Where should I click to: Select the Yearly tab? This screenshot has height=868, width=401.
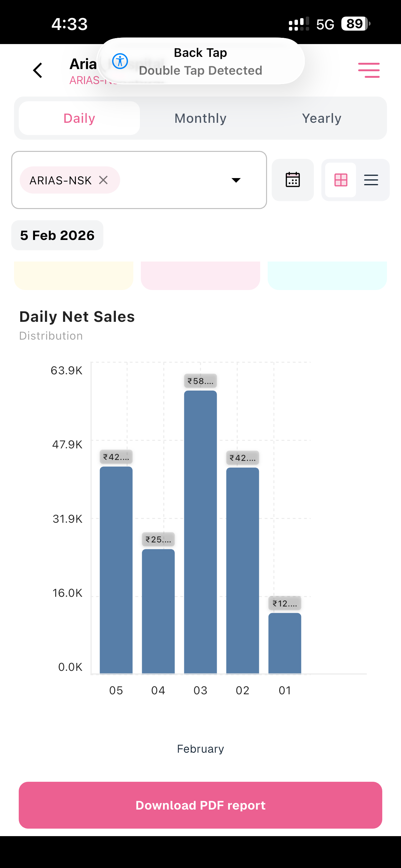(x=322, y=118)
